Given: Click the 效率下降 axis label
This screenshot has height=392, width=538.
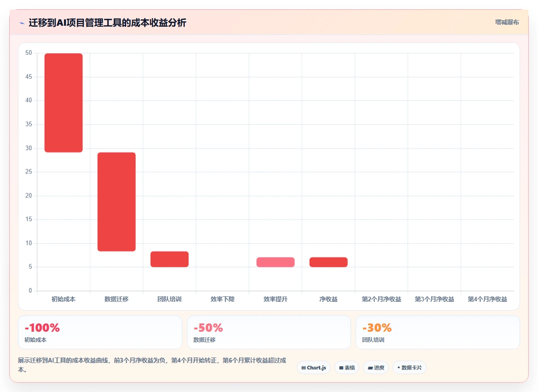Looking at the screenshot, I should (x=222, y=299).
